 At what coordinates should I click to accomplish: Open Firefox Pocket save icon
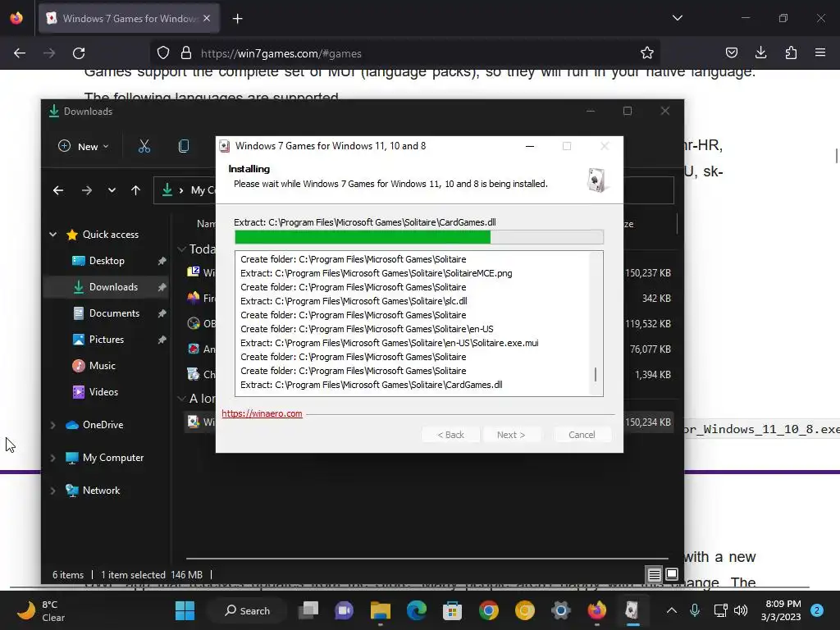pyautogui.click(x=731, y=52)
